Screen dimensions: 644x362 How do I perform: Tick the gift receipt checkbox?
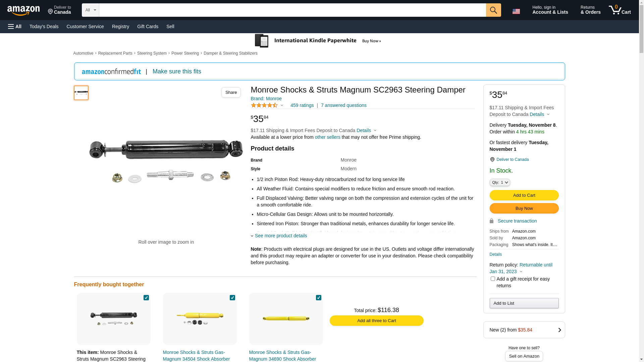(x=493, y=279)
